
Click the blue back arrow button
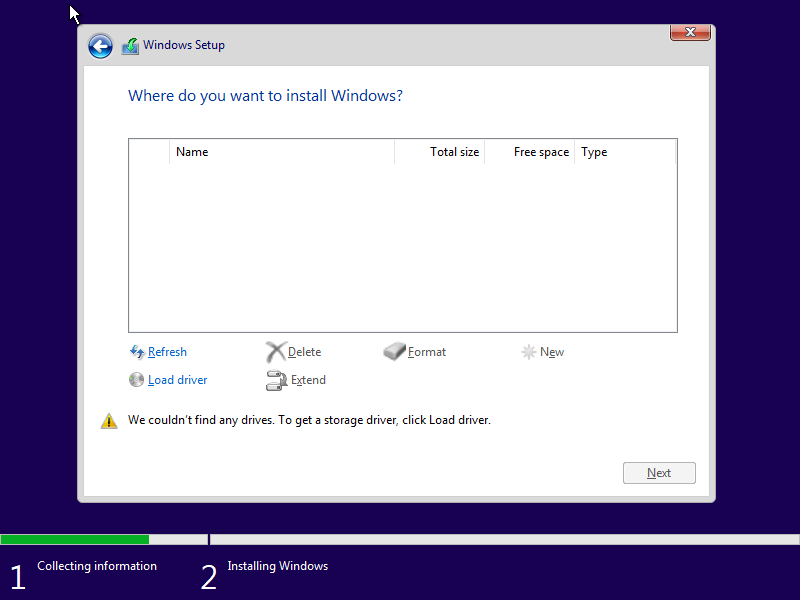[100, 46]
